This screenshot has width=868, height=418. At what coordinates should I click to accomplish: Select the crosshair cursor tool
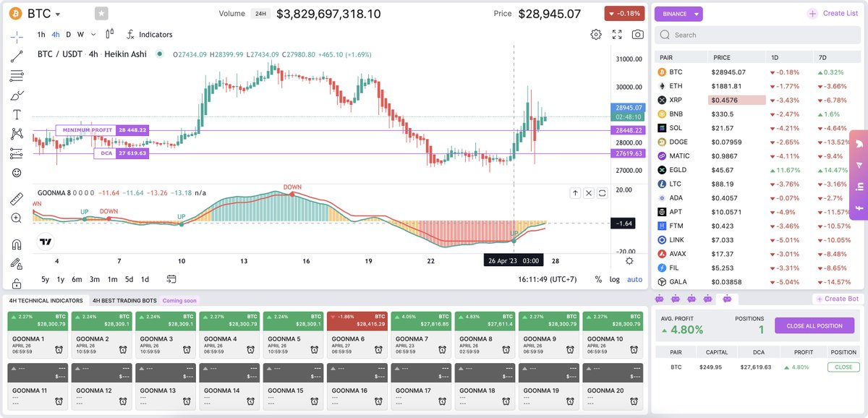[17, 36]
